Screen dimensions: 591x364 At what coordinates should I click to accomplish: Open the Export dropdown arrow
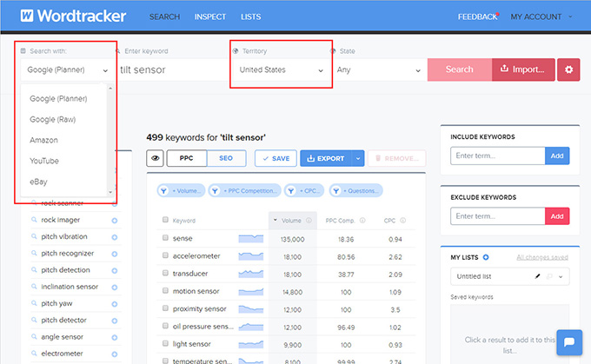click(x=358, y=158)
